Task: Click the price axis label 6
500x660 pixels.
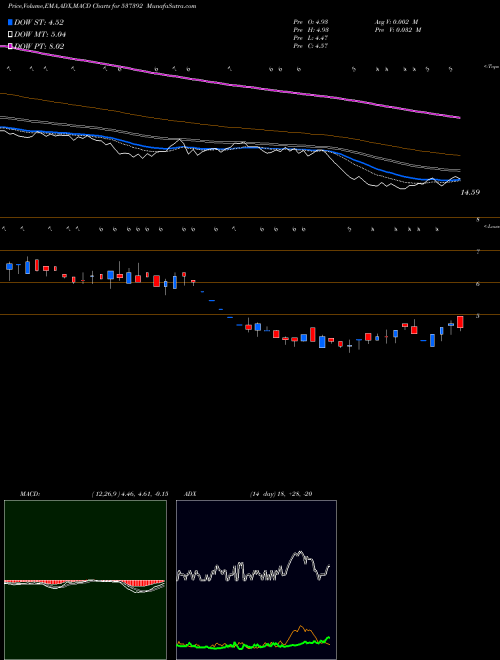Action: coord(478,284)
